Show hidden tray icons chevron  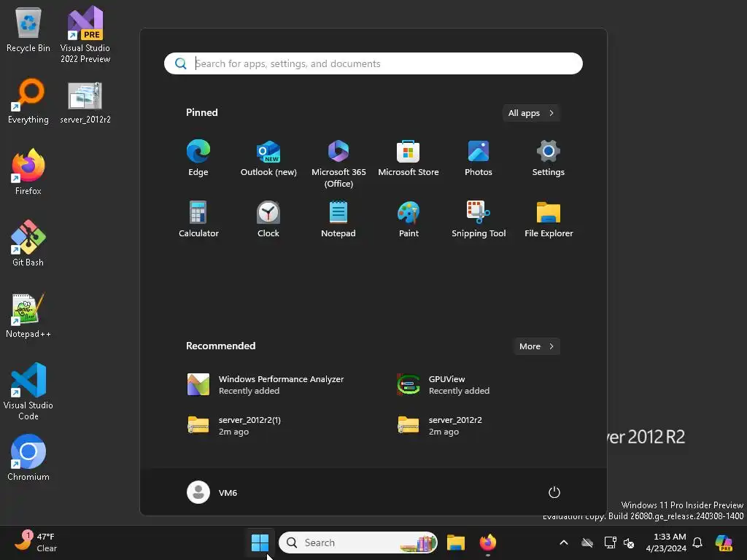point(564,542)
